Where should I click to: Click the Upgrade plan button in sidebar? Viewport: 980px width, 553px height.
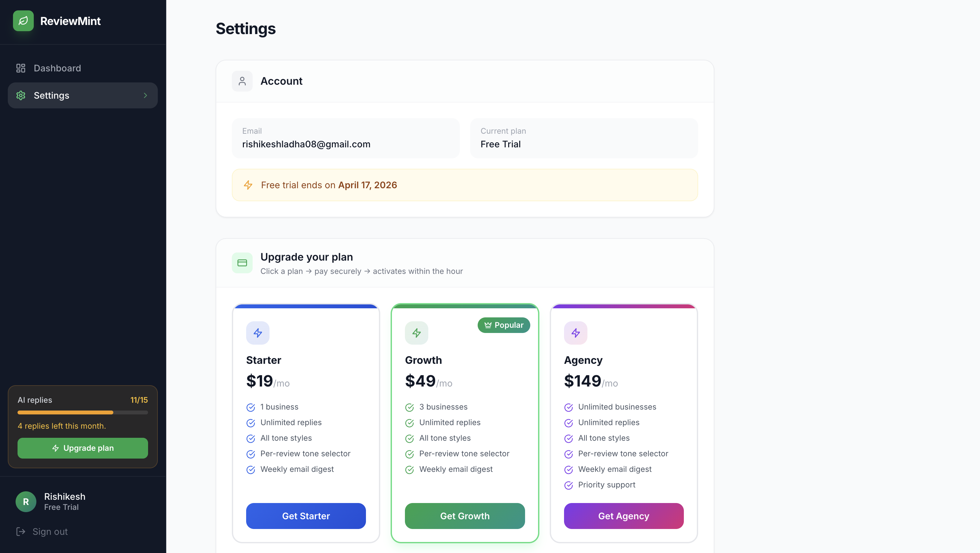click(82, 448)
